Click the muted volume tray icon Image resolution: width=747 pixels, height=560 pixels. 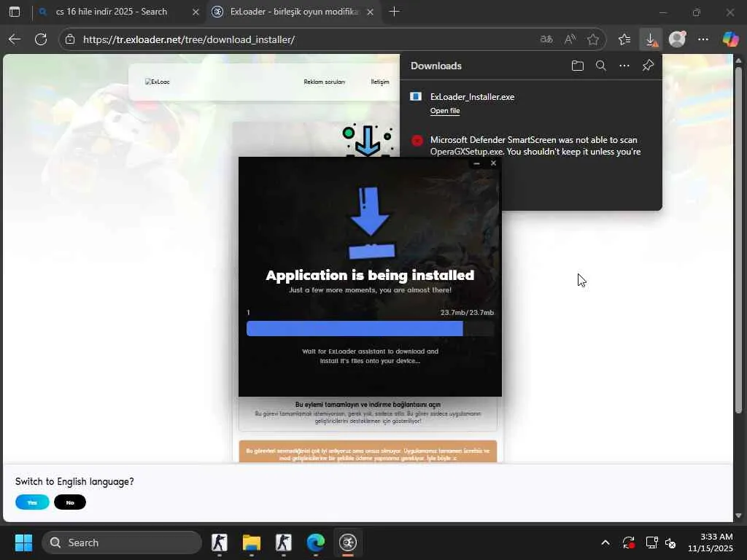671,542
